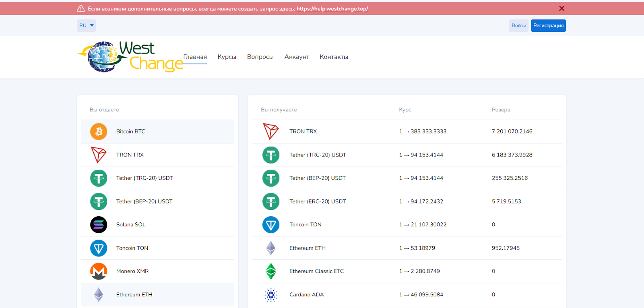Click the rate 1 → 21 107.30022
644x308 pixels.
coord(423,225)
